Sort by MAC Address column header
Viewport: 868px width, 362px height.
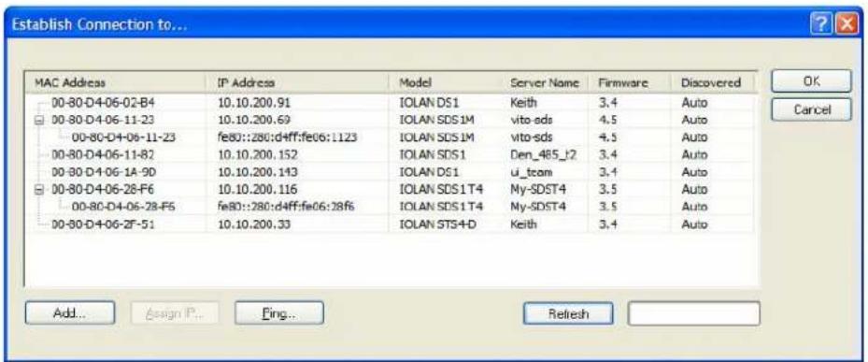tap(115, 82)
